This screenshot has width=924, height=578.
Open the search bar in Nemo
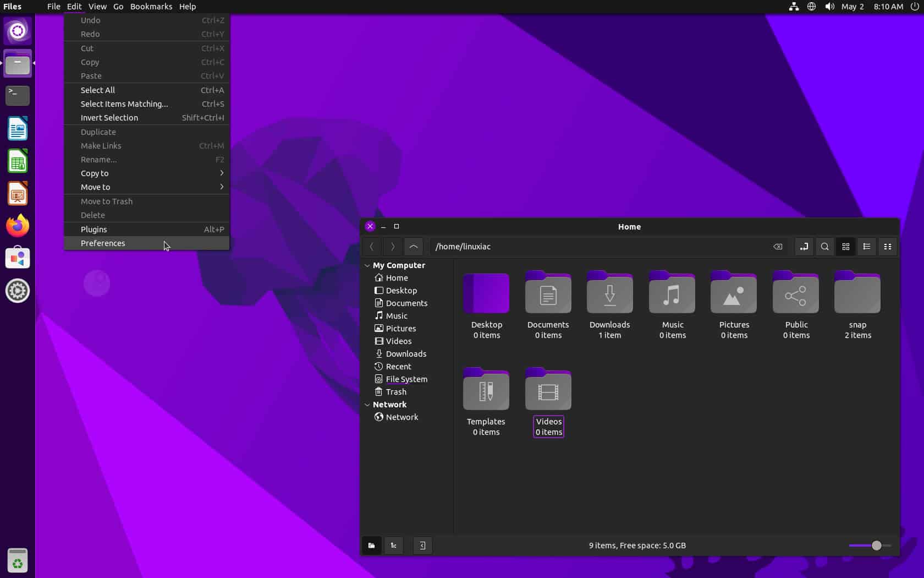824,247
